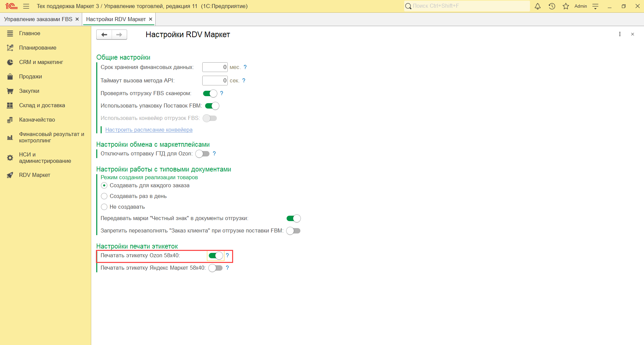
Task: Switch to Управление заказами FBS tab
Action: pyautogui.click(x=38, y=19)
